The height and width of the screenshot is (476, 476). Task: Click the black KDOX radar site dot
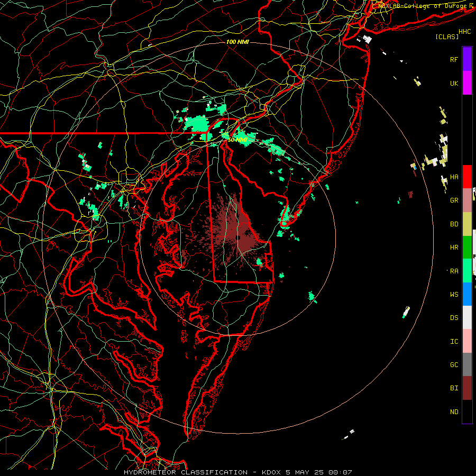pyautogui.click(x=237, y=237)
